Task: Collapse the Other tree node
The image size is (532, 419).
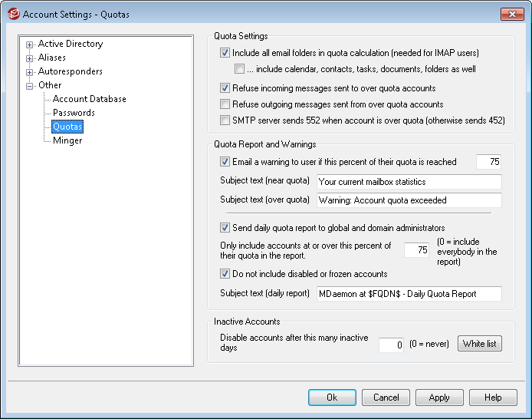Action: 30,86
